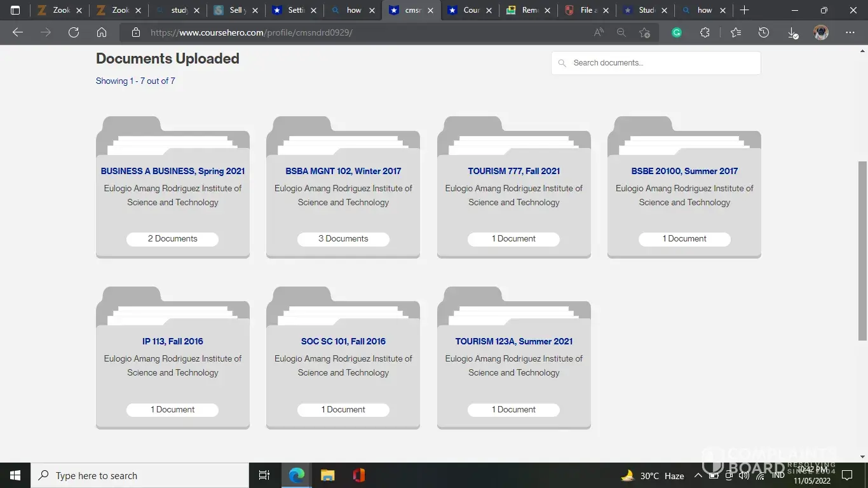Open browser Extensions puzzle icon
The width and height of the screenshot is (868, 488).
705,32
